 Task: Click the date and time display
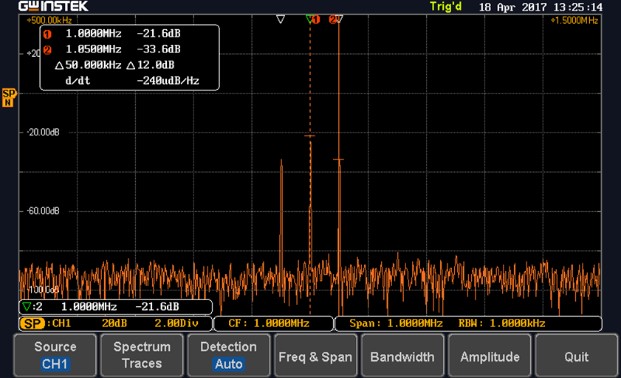(x=541, y=7)
